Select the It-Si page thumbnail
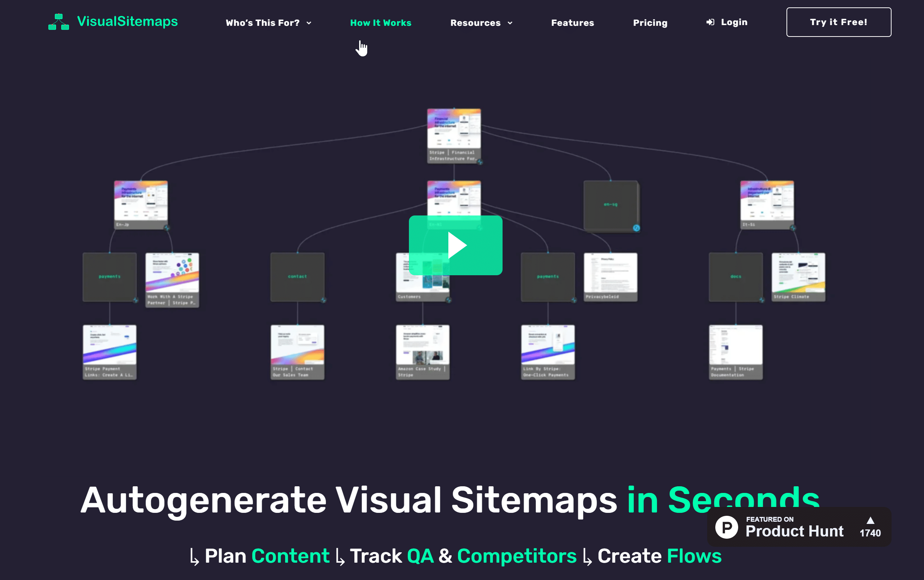This screenshot has width=924, height=580. pyautogui.click(x=767, y=205)
